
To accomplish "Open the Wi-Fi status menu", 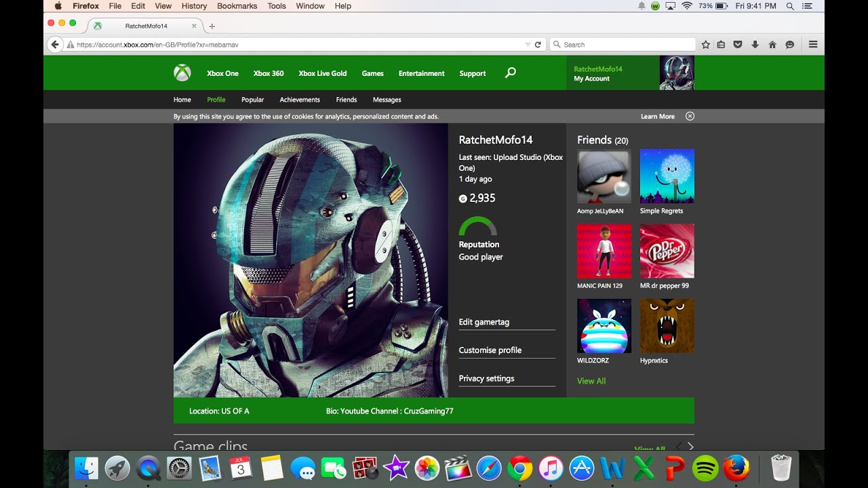I will click(x=687, y=6).
